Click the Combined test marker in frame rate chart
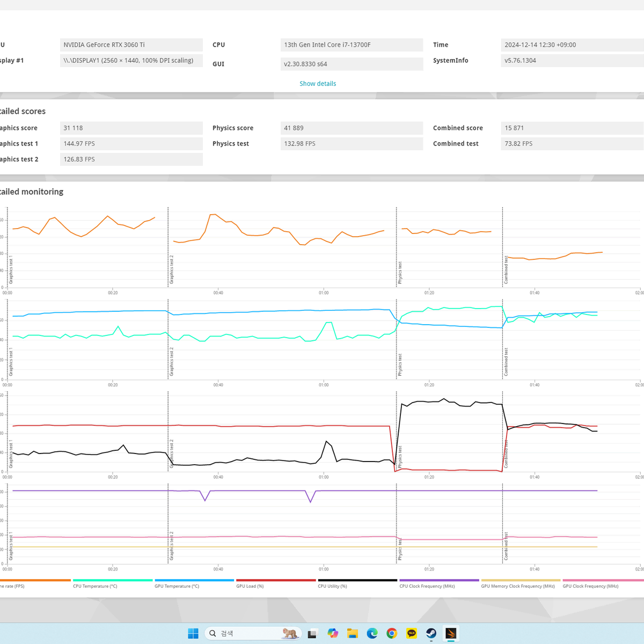This screenshot has width=644, height=644. coord(506,270)
